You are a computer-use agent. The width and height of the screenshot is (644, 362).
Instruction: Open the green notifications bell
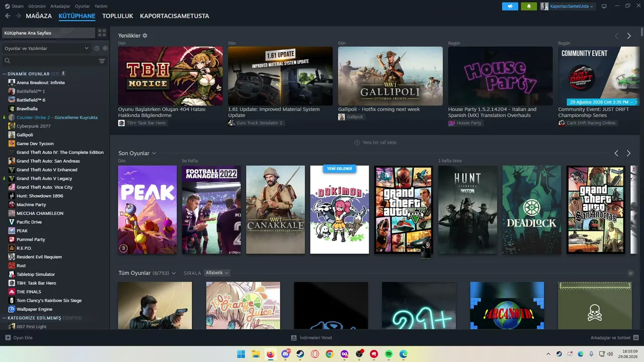point(529,7)
